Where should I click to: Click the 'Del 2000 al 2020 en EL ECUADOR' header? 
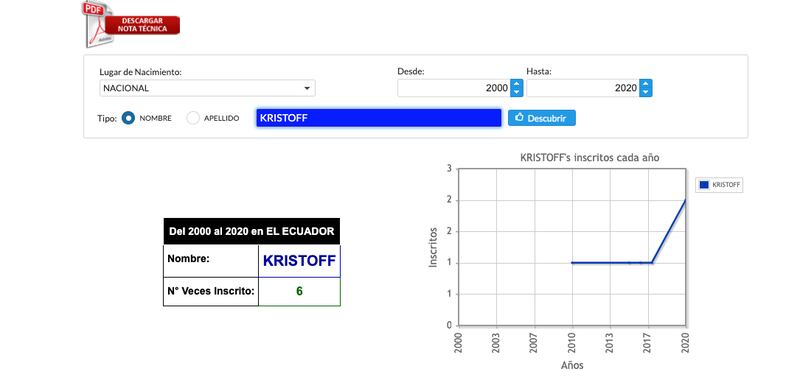point(252,232)
